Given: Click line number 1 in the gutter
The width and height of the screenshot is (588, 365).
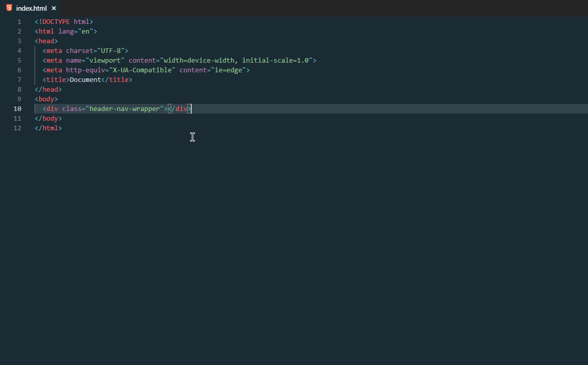Looking at the screenshot, I should [19, 21].
